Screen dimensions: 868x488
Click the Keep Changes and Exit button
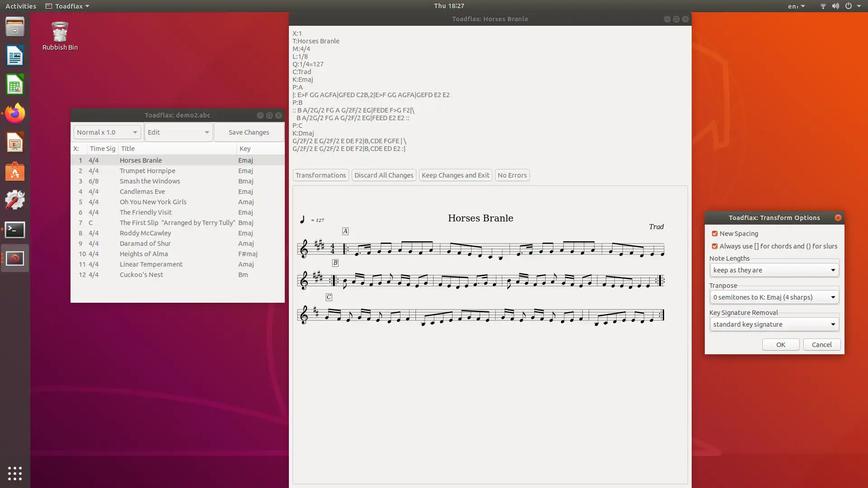point(455,174)
